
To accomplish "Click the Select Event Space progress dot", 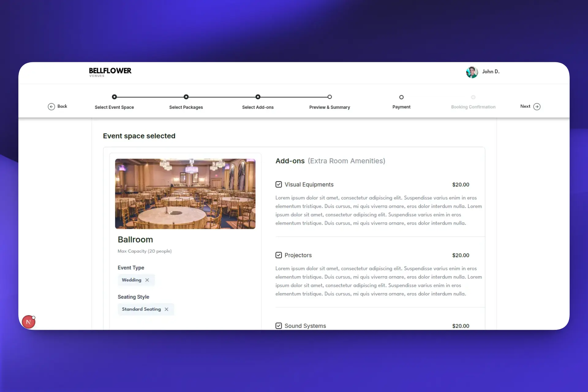I will 114,97.
